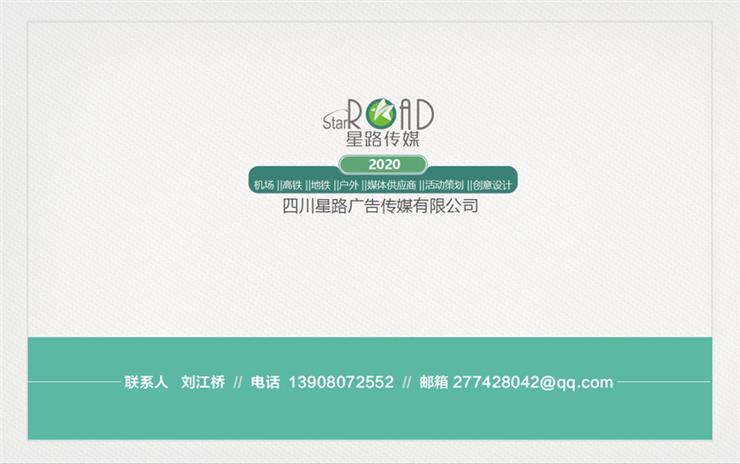Click the 电话 label
This screenshot has width=740, height=464.
265,382
